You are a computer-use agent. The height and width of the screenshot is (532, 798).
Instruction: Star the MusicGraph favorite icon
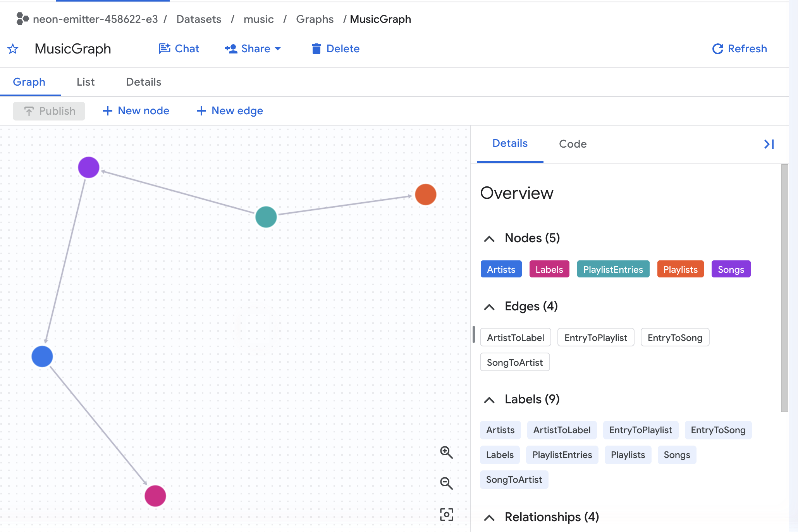13,49
